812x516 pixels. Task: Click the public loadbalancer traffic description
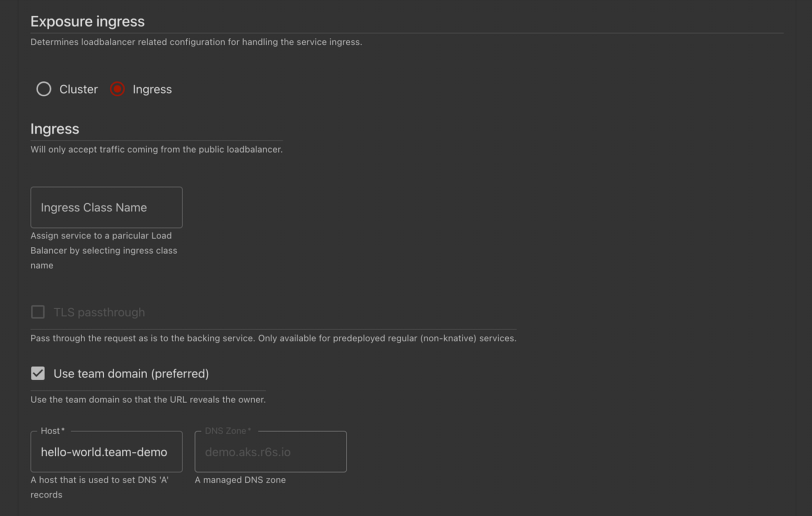157,149
